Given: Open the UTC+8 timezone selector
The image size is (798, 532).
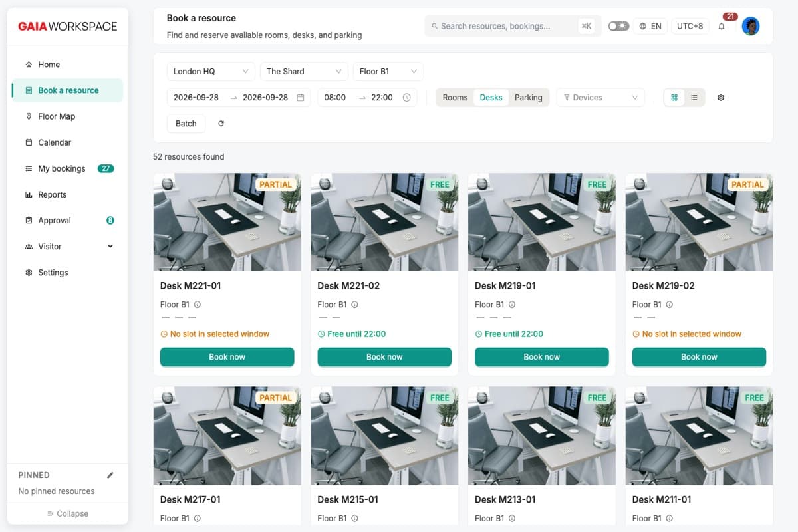Looking at the screenshot, I should click(x=690, y=26).
